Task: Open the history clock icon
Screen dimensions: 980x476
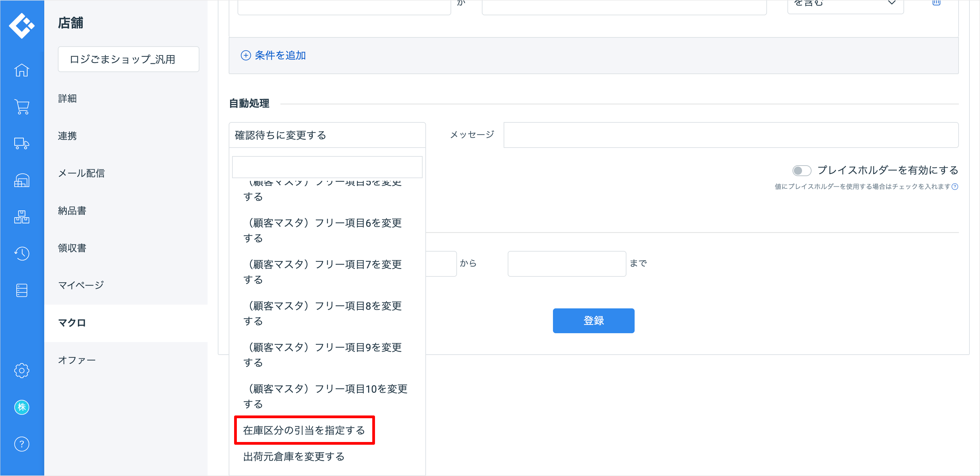Action: pos(22,254)
